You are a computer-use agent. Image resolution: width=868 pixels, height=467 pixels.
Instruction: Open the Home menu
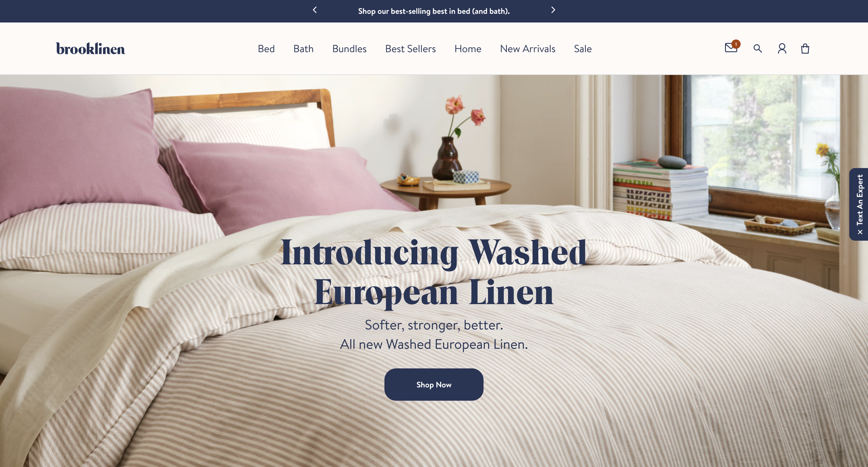468,49
